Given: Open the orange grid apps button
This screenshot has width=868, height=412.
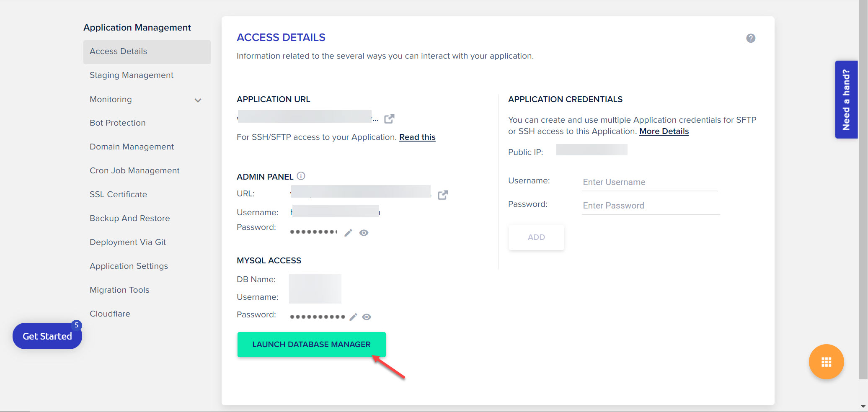Looking at the screenshot, I should [x=826, y=362].
